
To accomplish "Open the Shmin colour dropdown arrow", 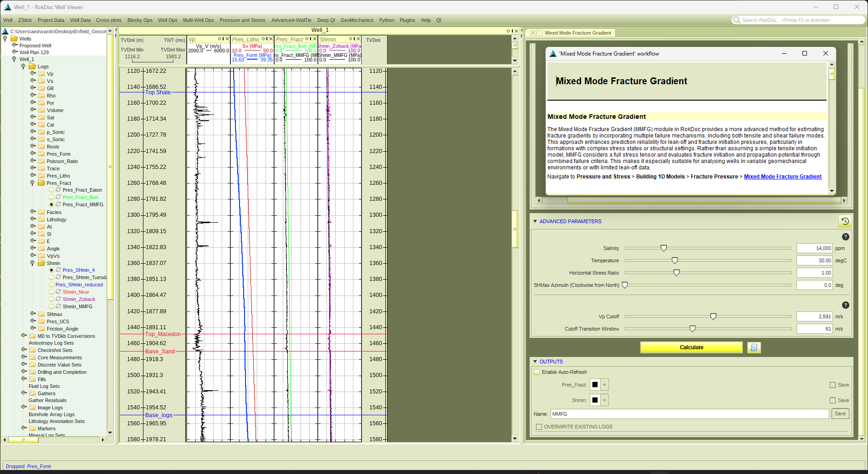I will point(604,400).
